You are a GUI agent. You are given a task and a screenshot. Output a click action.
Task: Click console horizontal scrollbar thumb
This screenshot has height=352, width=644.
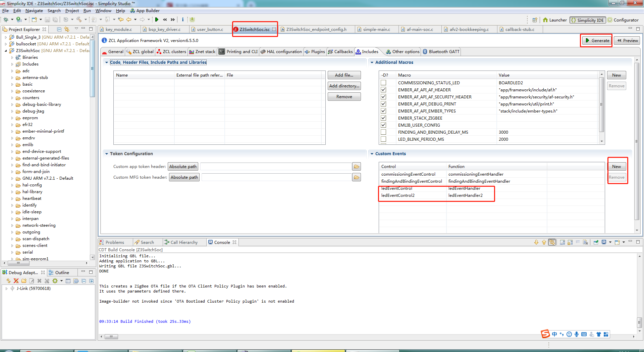pyautogui.click(x=111, y=337)
